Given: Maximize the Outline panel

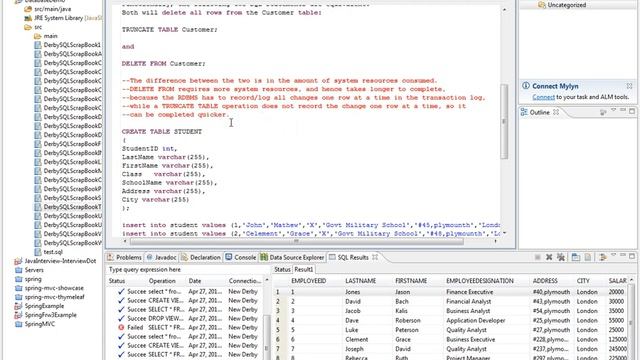Looking at the screenshot, I should click(x=632, y=111).
